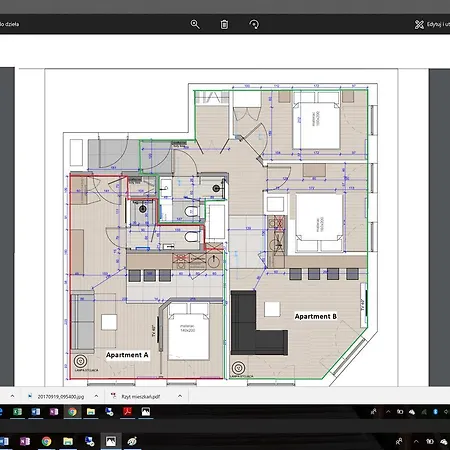Open File Explorer from the bottom Windows taskbar
450x450 pixels.
tap(68, 442)
